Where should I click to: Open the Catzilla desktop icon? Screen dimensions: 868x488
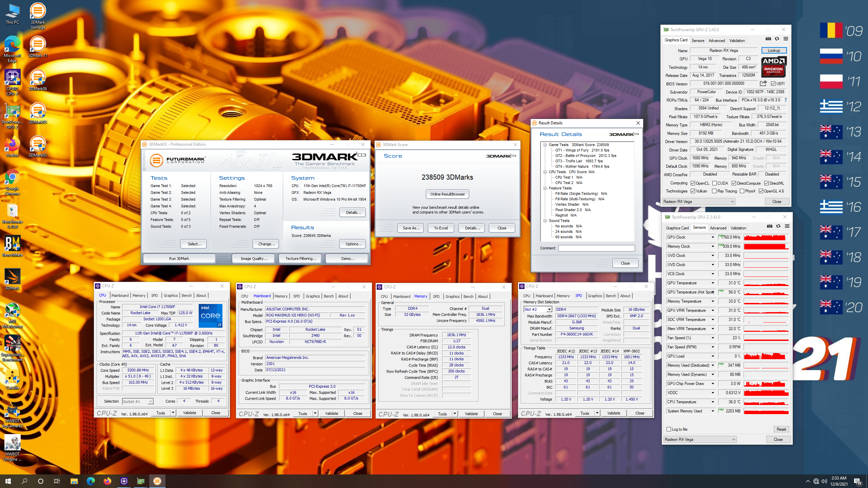click(13, 379)
